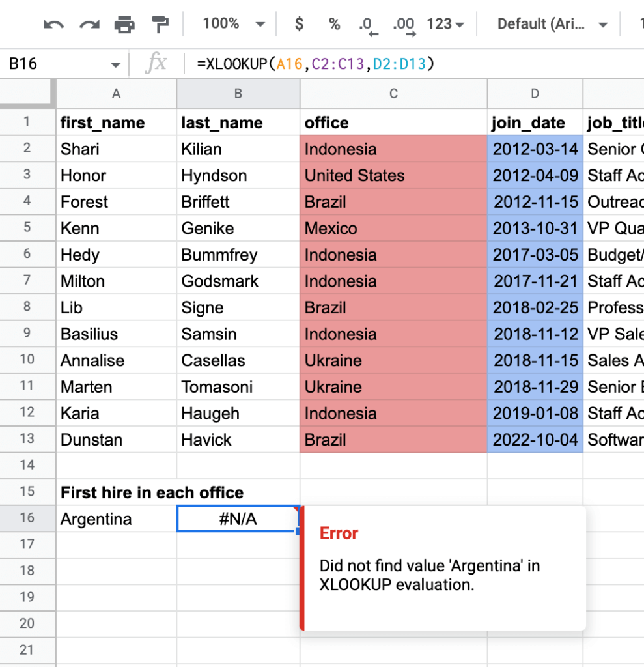Click the office header cell
644x667 pixels.
pyautogui.click(x=393, y=122)
